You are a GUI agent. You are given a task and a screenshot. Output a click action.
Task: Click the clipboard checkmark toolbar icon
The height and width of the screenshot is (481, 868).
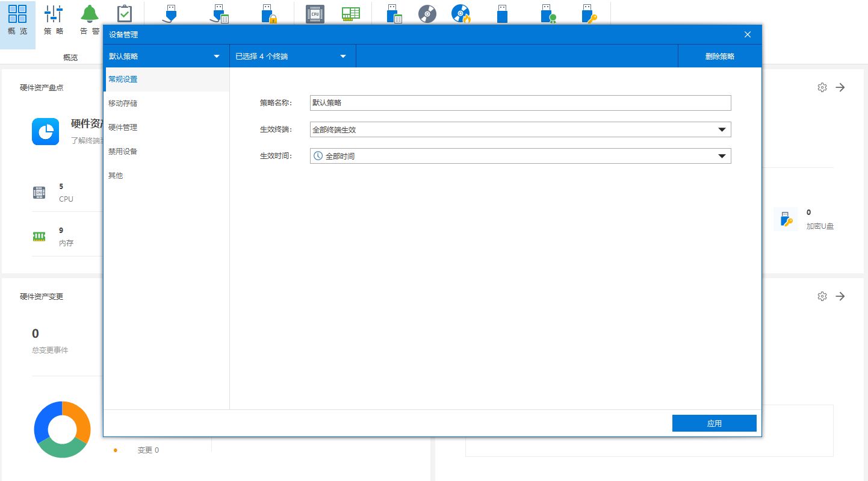coord(124,13)
